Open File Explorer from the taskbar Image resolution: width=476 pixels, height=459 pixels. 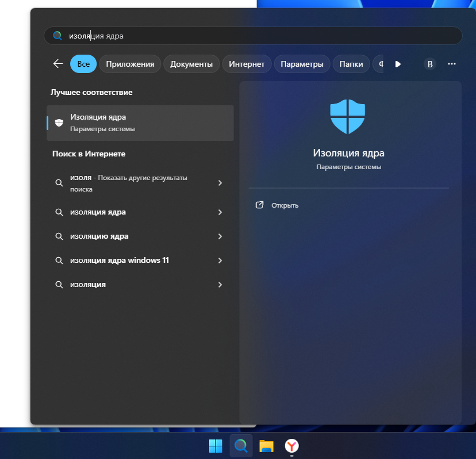click(266, 446)
